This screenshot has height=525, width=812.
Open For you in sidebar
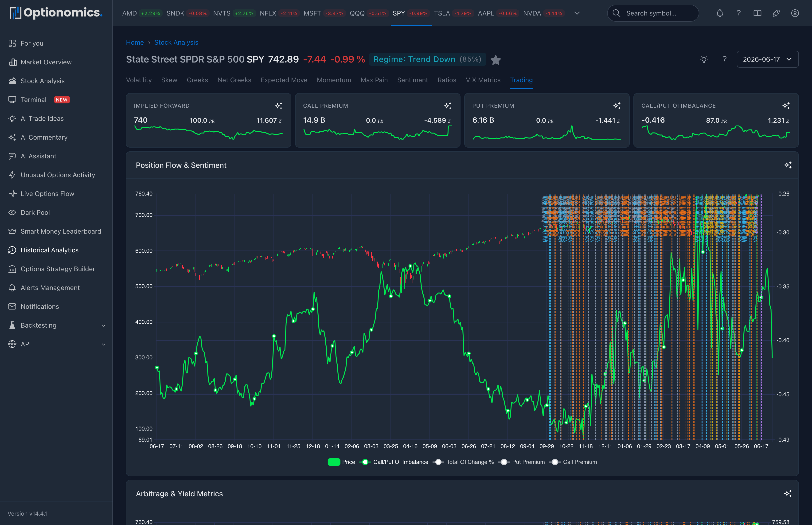coord(56,43)
